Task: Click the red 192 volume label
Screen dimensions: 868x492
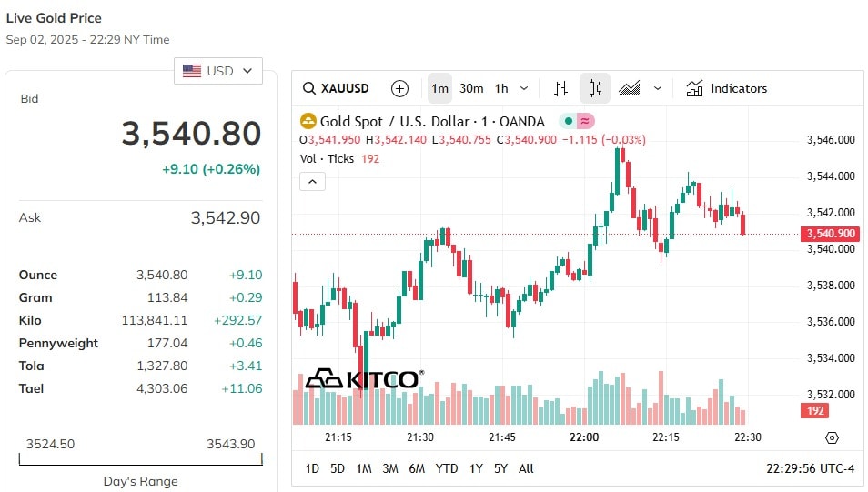Action: (x=815, y=411)
